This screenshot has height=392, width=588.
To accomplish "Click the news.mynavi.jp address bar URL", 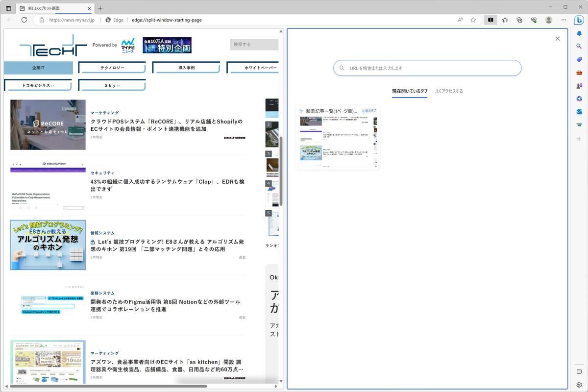I will 72,20.
